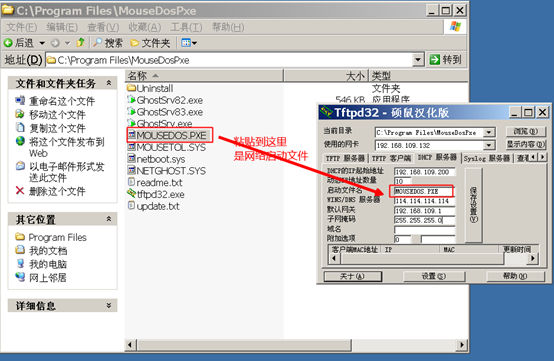This screenshot has width=554, height=361.
Task: Toggle the Folders pane toolbar button
Action: point(150,43)
